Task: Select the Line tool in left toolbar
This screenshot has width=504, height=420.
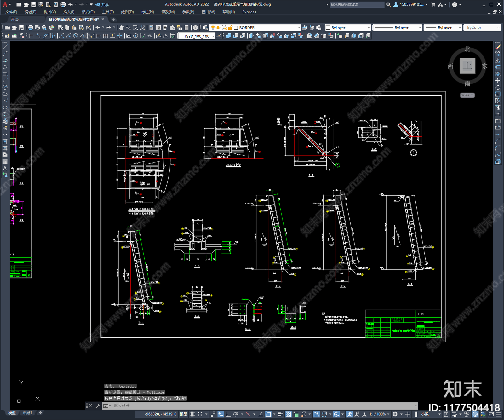Action: pos(5,47)
